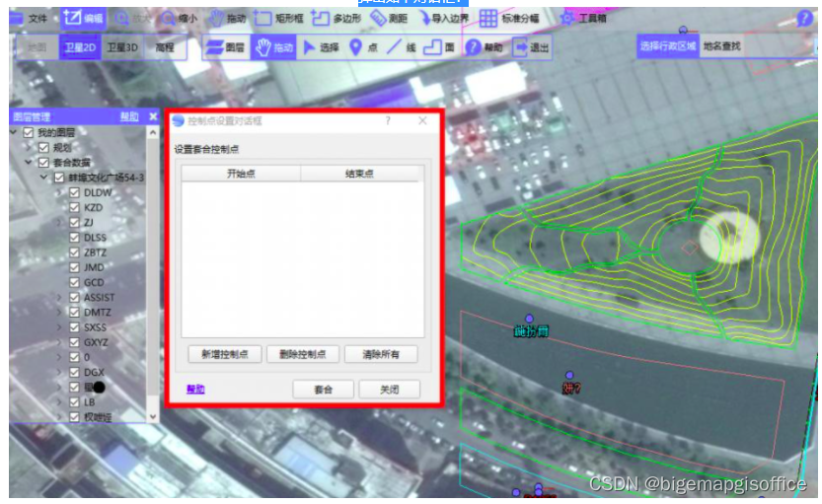Image resolution: width=822 pixels, height=504 pixels.
Task: Open the 地名查找 place name search tab
Action: tap(721, 46)
